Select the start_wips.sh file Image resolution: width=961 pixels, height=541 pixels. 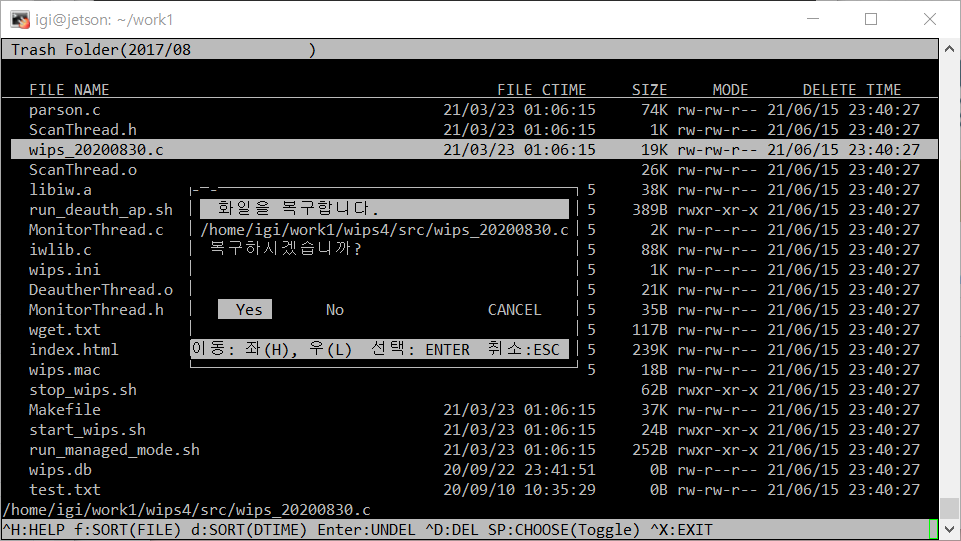click(x=87, y=430)
